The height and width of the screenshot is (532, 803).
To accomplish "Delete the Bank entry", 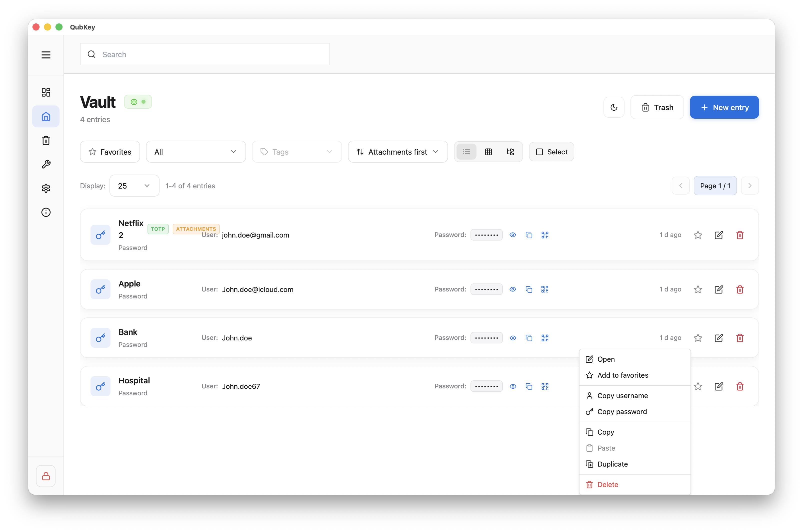I will pos(740,338).
